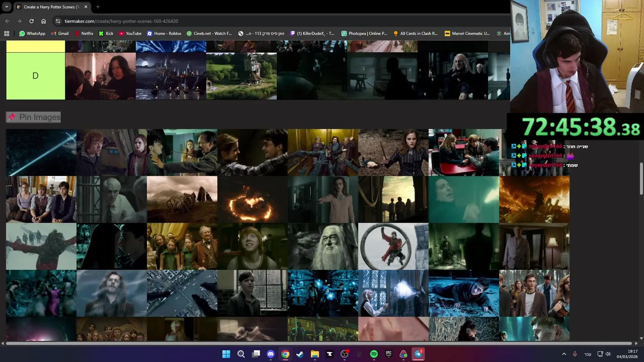Image resolution: width=644 pixels, height=362 pixels.
Task: Click the Burrow house thumbnail in D tier
Action: pyautogui.click(x=242, y=76)
